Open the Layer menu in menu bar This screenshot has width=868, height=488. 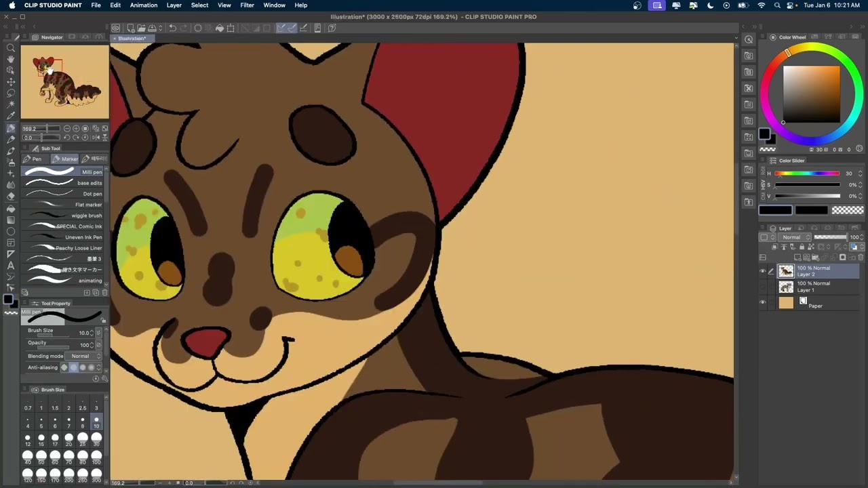(x=174, y=5)
